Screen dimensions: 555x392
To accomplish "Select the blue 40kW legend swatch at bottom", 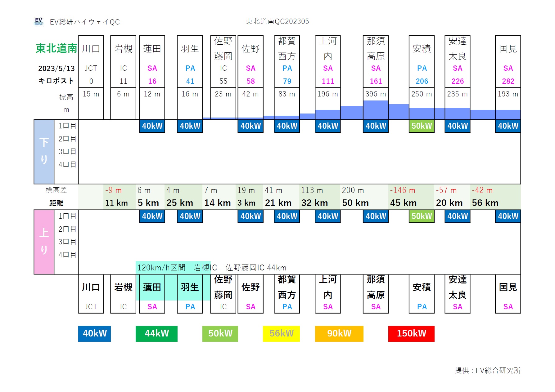I will [94, 333].
